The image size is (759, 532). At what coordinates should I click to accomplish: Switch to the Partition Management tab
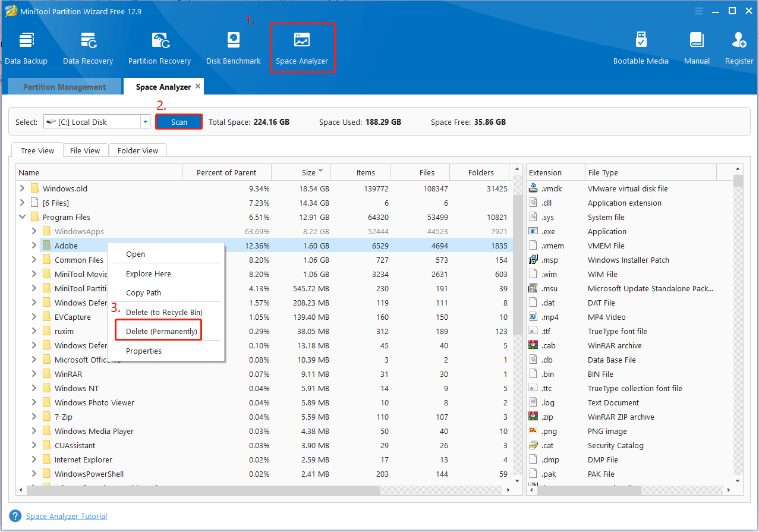pos(64,87)
